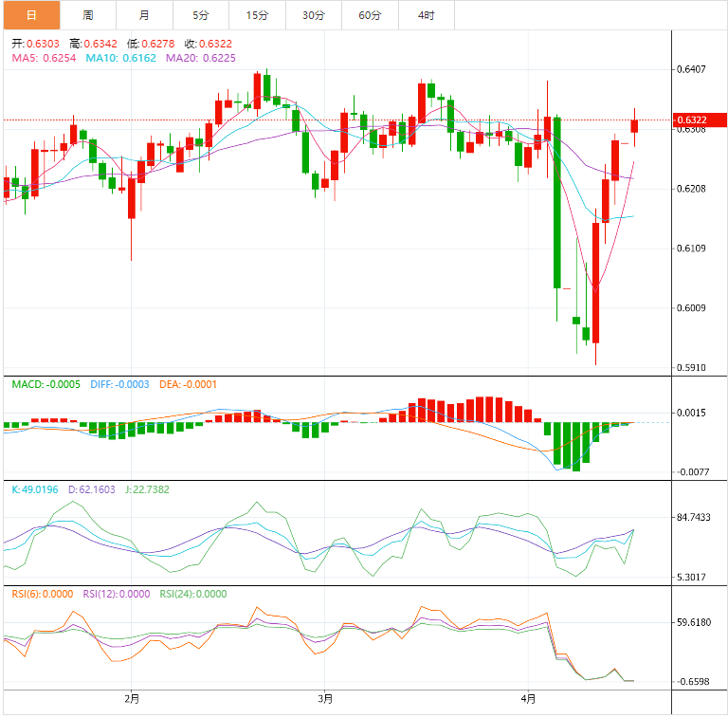Image resolution: width=728 pixels, height=718 pixels.
Task: Click the RSI(6) indicator label
Action: point(42,594)
